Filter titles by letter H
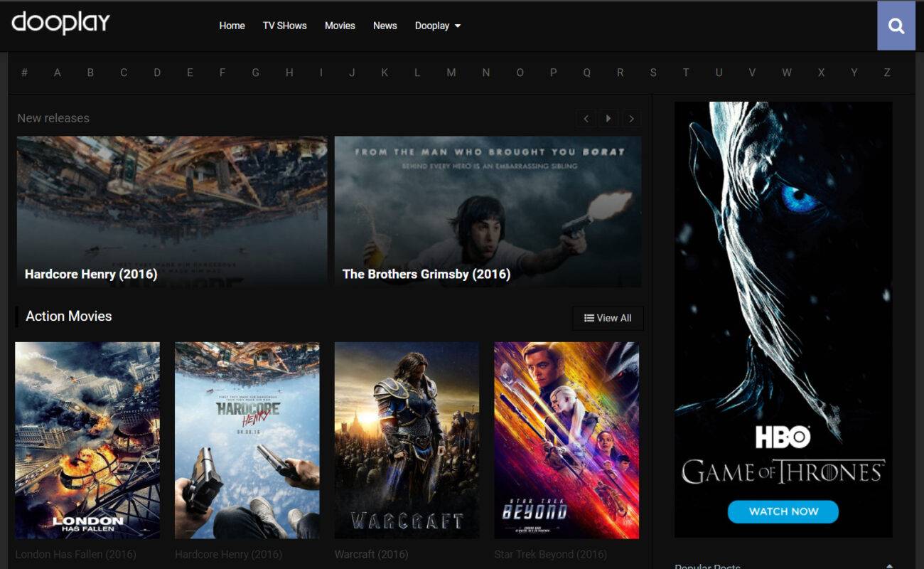924x569 pixels. click(289, 73)
